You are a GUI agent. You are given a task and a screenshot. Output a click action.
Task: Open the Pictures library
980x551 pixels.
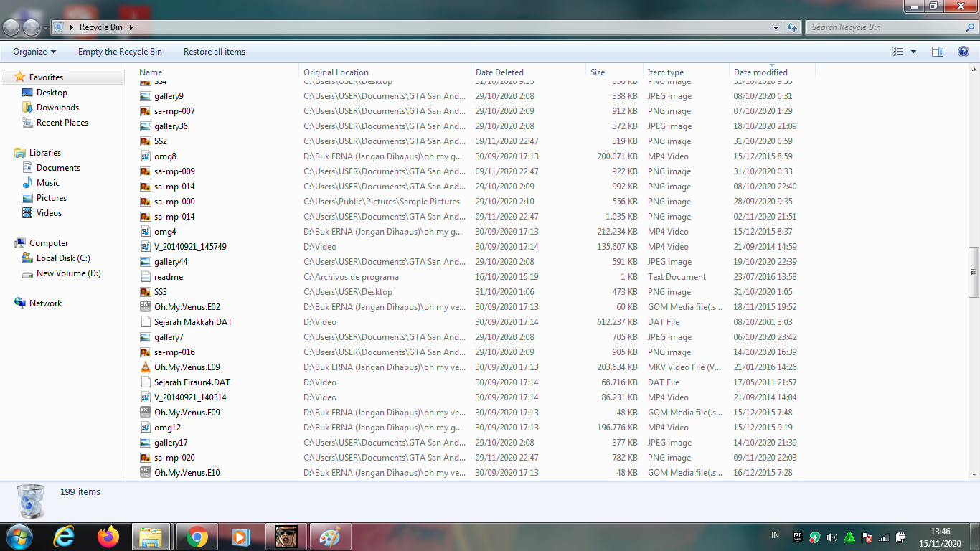[x=52, y=198]
